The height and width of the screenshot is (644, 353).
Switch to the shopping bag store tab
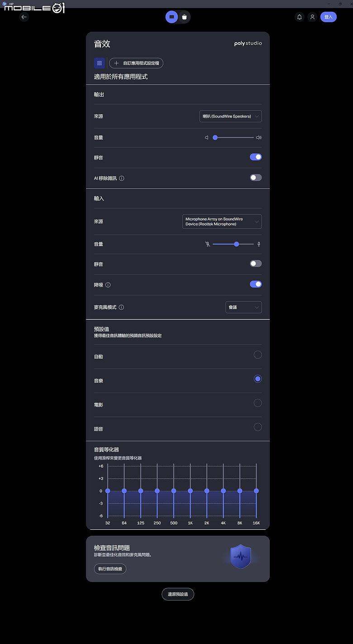(184, 17)
